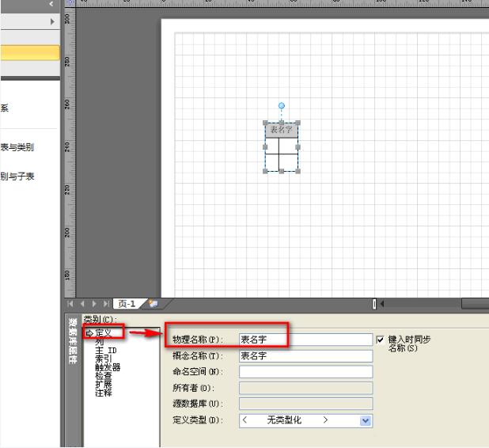Screen dimensions: 489x448
Task: Click the 源数据库 field
Action: (x=305, y=404)
